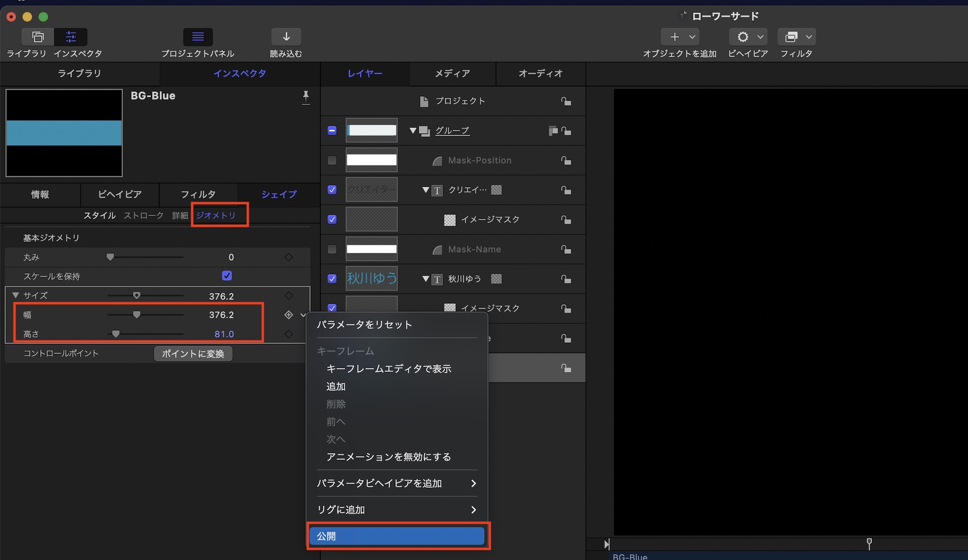This screenshot has height=560, width=968.
Task: Click the Filters toolbar icon
Action: [x=791, y=37]
